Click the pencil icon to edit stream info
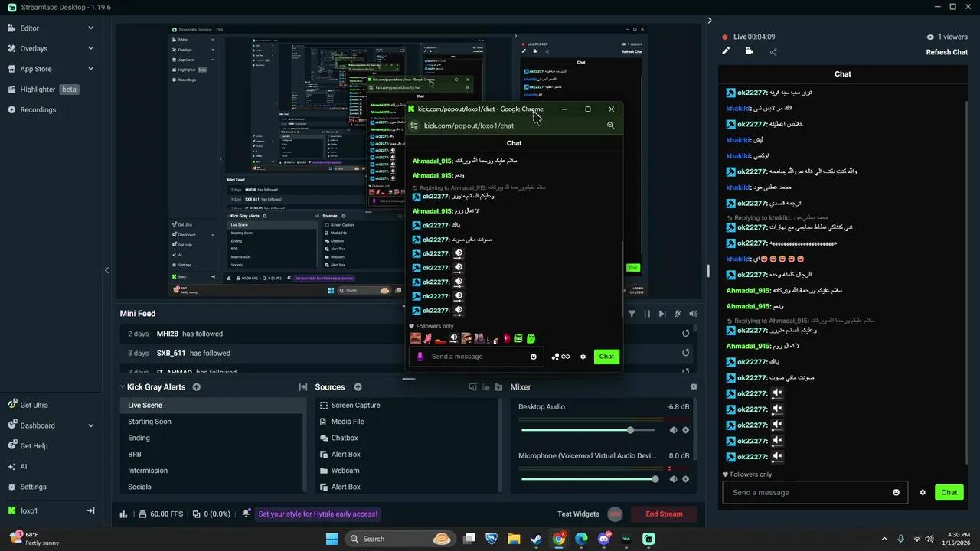This screenshot has height=551, width=980. [x=726, y=51]
